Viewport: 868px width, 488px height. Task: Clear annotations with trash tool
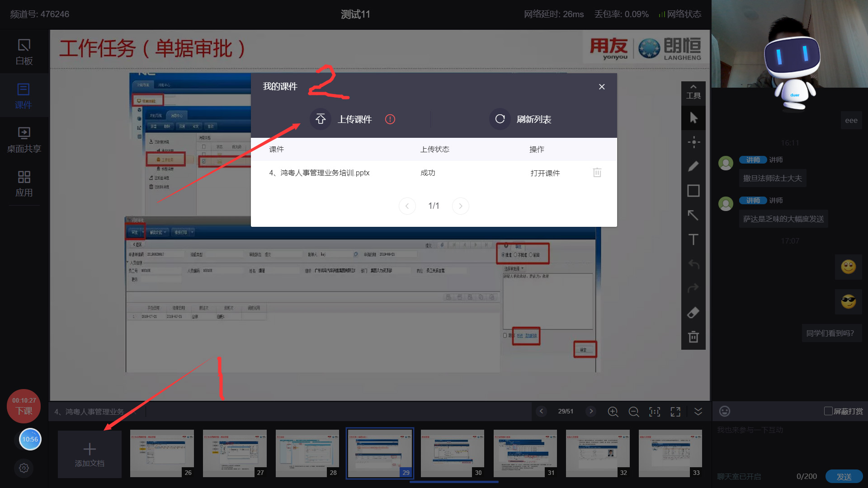pos(693,337)
